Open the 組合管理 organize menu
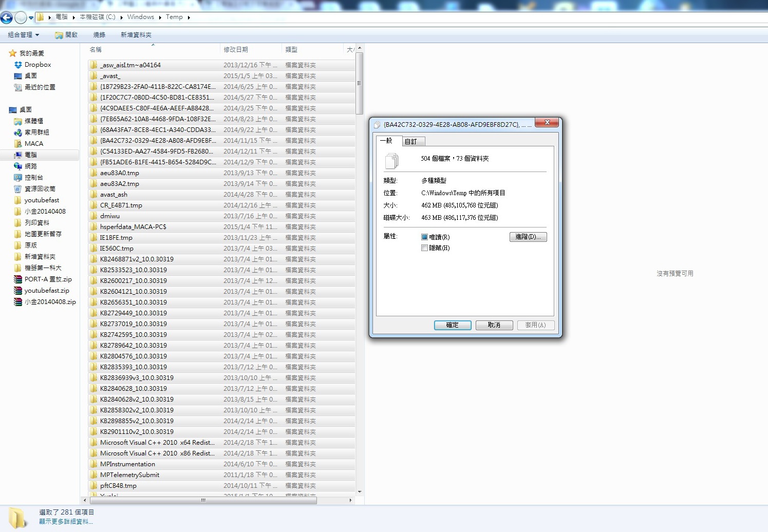This screenshot has width=768, height=532. pos(24,35)
